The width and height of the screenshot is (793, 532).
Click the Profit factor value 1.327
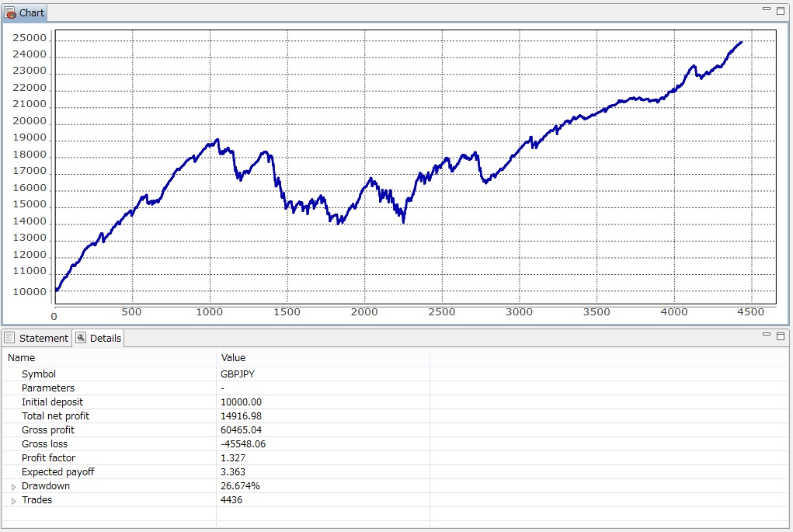tap(233, 458)
